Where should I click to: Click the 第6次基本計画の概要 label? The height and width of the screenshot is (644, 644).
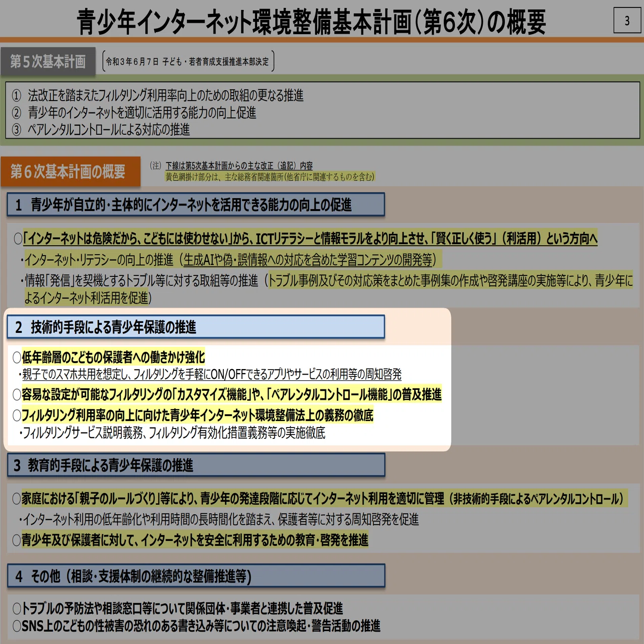point(70,171)
